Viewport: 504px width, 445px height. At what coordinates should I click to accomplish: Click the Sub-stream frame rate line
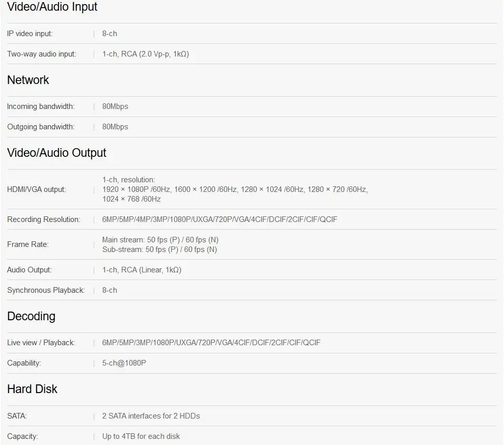point(159,249)
